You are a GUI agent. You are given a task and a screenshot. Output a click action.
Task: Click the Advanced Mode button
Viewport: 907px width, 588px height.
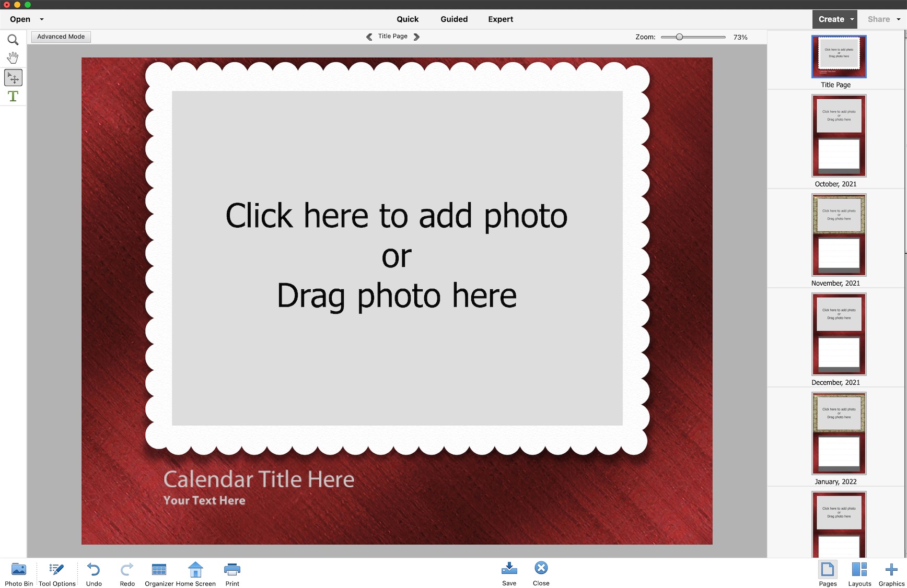point(61,37)
